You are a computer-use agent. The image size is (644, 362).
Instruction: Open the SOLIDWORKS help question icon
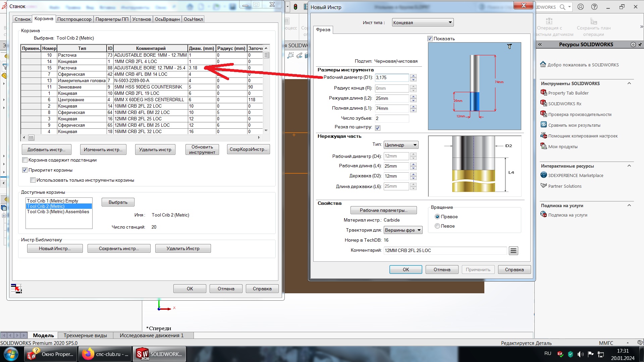[x=594, y=7]
